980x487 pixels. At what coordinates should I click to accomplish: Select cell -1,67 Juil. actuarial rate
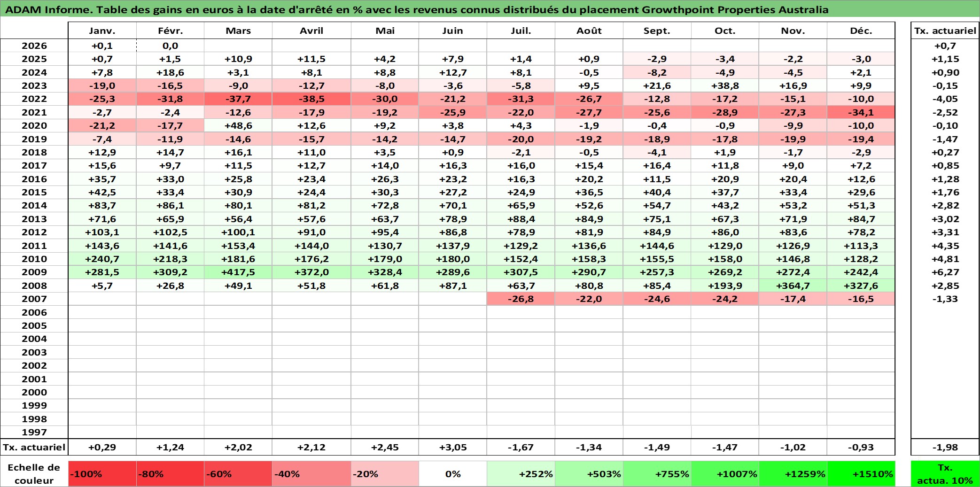(521, 447)
